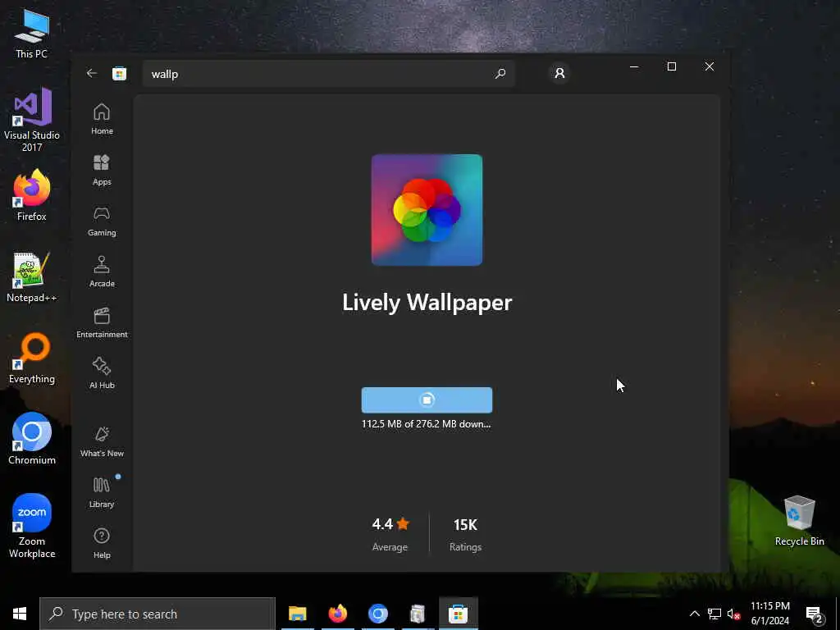The image size is (840, 630).
Task: Open Chromium from the taskbar
Action: click(x=377, y=614)
